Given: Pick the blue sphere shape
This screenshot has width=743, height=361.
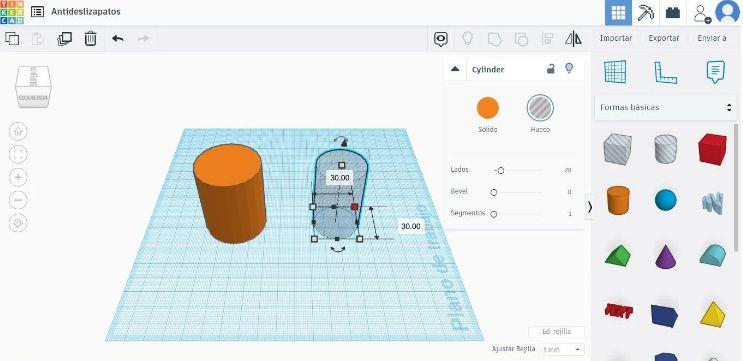Looking at the screenshot, I should [666, 199].
